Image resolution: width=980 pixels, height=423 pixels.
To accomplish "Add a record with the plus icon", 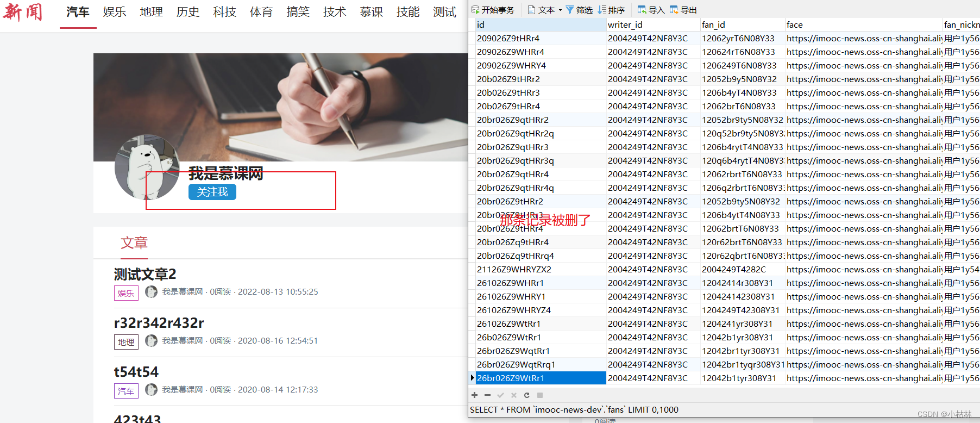I will tap(474, 395).
